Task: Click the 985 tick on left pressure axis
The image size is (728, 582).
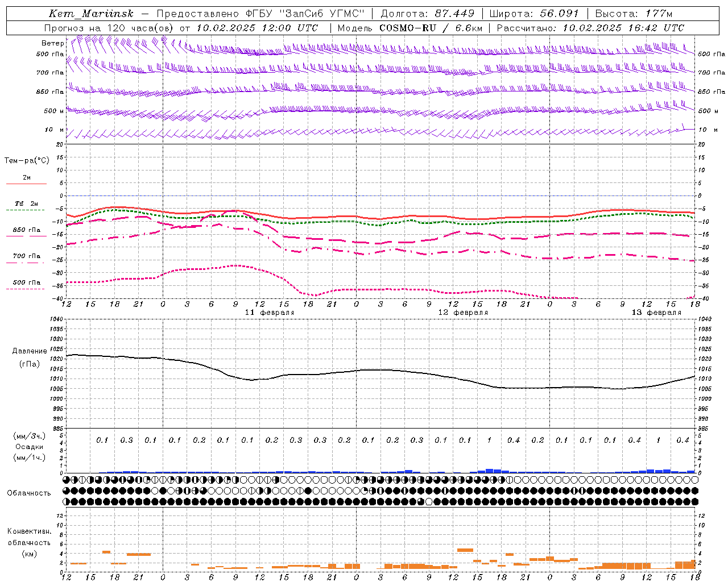Action: coord(58,429)
